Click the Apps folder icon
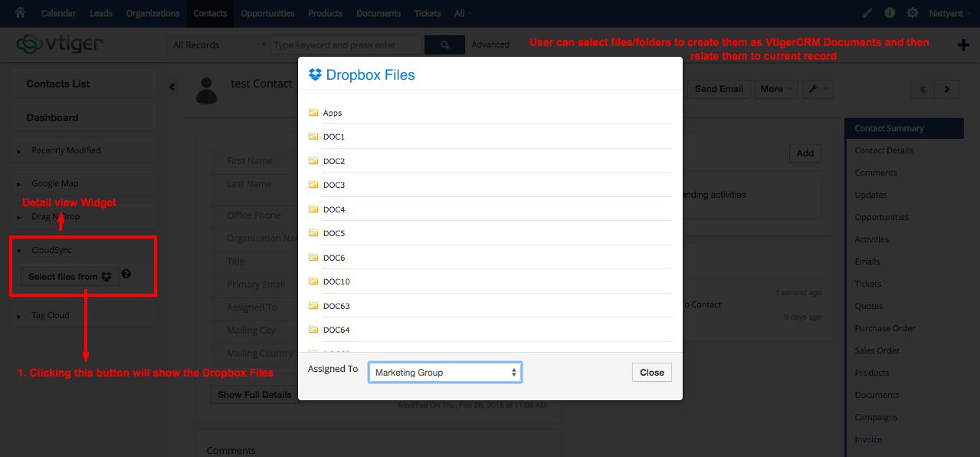Image resolution: width=980 pixels, height=457 pixels. coord(313,112)
